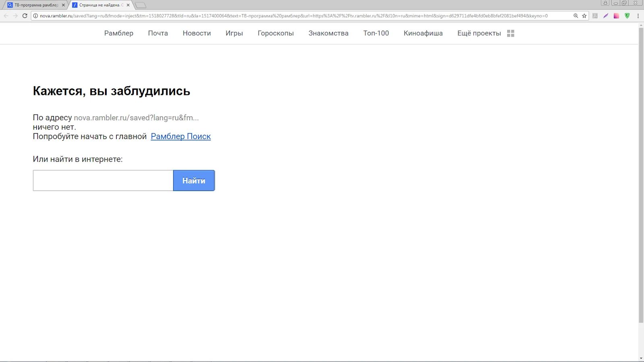Click the vertical scrollbar thumb
Screen dimensions: 644x362
pyautogui.click(x=641, y=175)
